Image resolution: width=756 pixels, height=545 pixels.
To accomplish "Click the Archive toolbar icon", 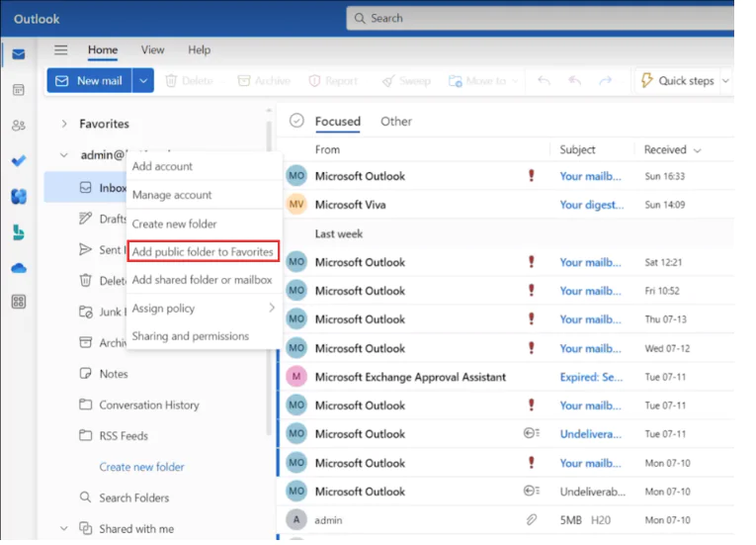I will click(244, 81).
